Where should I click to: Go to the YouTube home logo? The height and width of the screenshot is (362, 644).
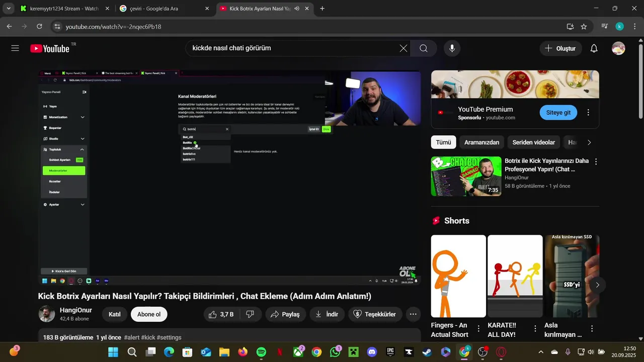click(x=50, y=48)
